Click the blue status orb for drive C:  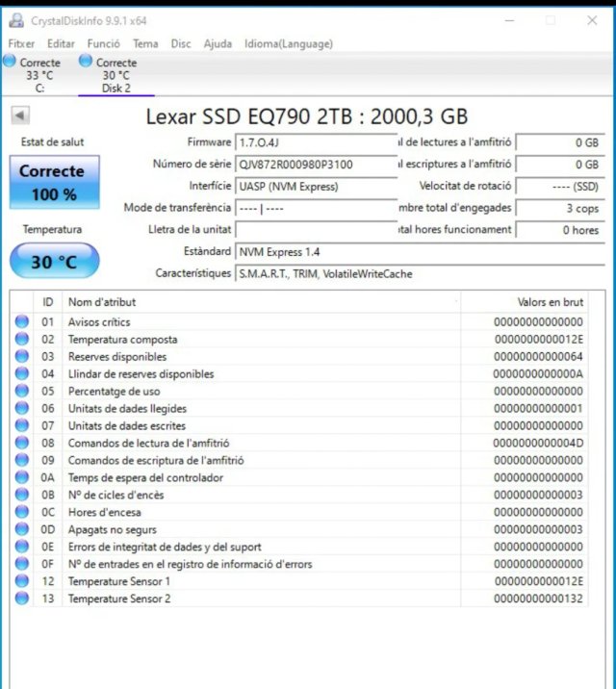(10, 61)
